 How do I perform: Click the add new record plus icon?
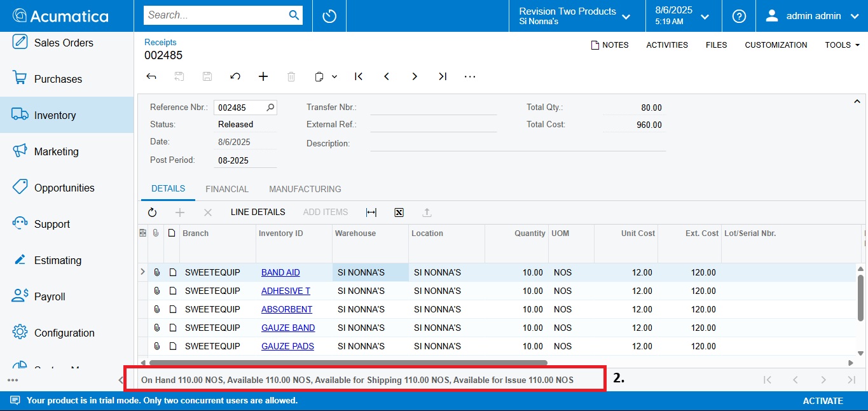(x=263, y=76)
